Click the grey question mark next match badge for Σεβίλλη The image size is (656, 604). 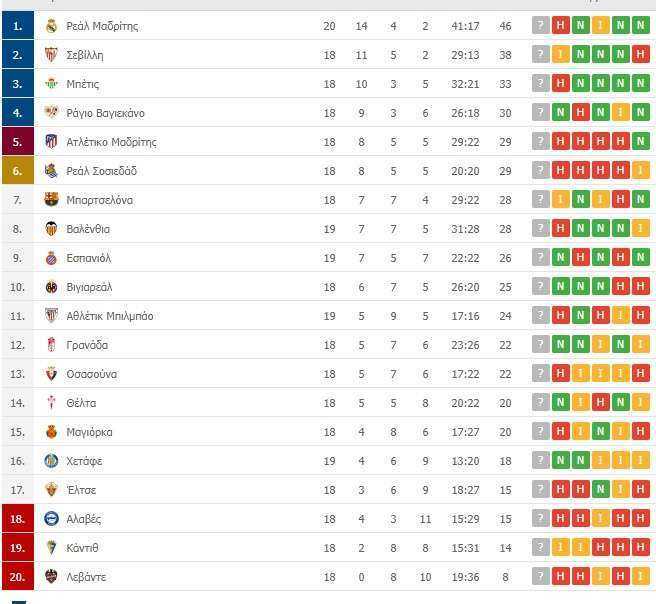coord(541,54)
